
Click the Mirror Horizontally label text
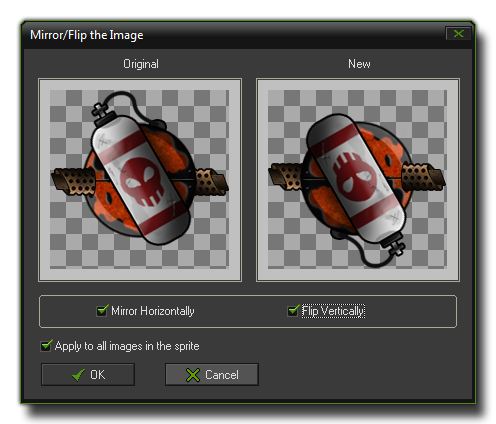[153, 311]
